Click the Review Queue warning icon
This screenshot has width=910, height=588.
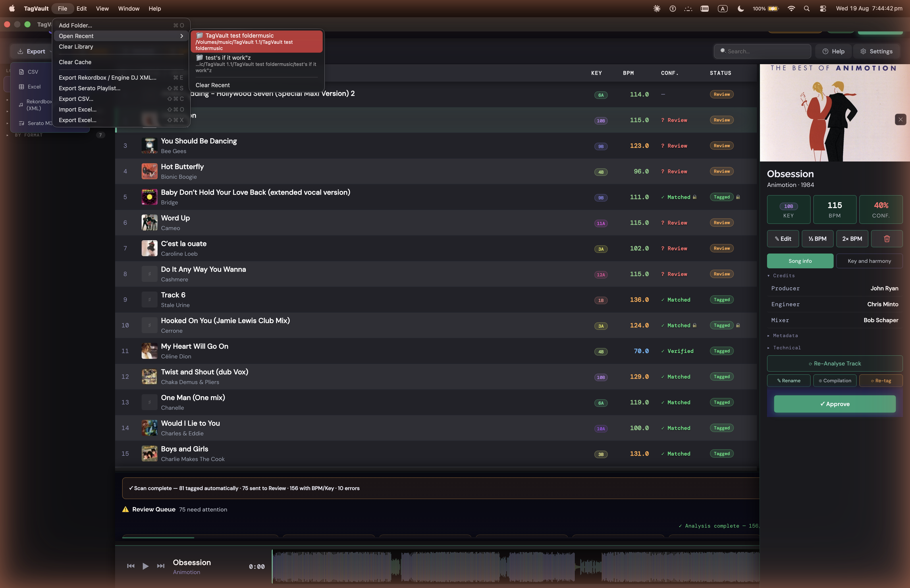tap(125, 509)
